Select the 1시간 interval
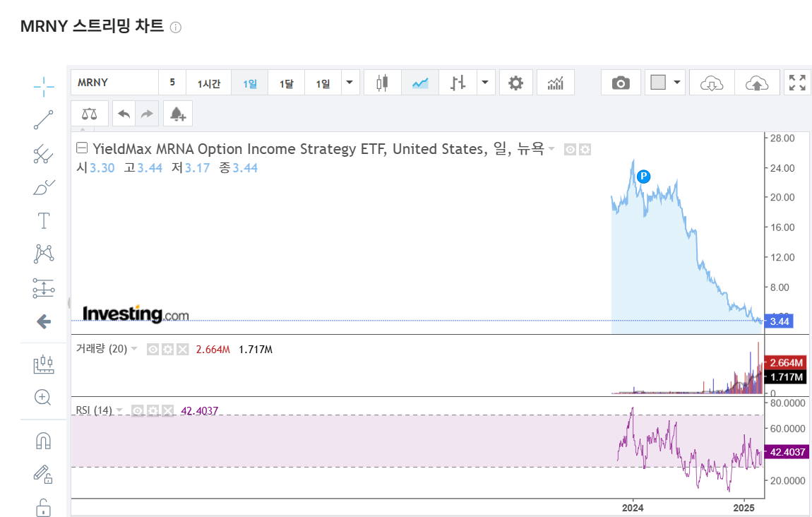Screen dimensions: 812x517 tap(209, 83)
